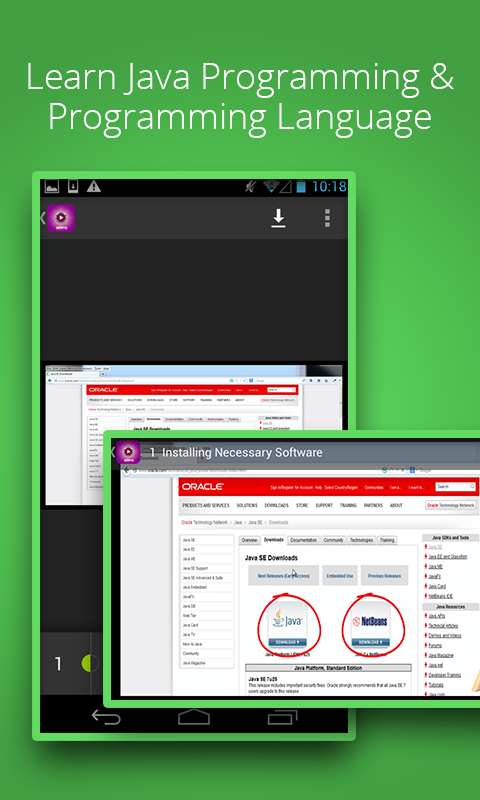Screen dimensions: 480x800
Task: Click the Java EE and Glassfish link
Action: click(447, 557)
